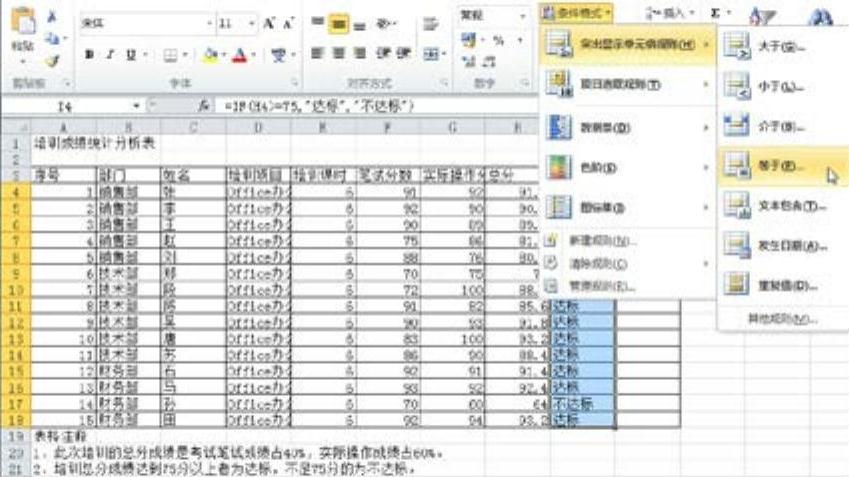Open the font size 11 dropdown arrow

pos(252,23)
